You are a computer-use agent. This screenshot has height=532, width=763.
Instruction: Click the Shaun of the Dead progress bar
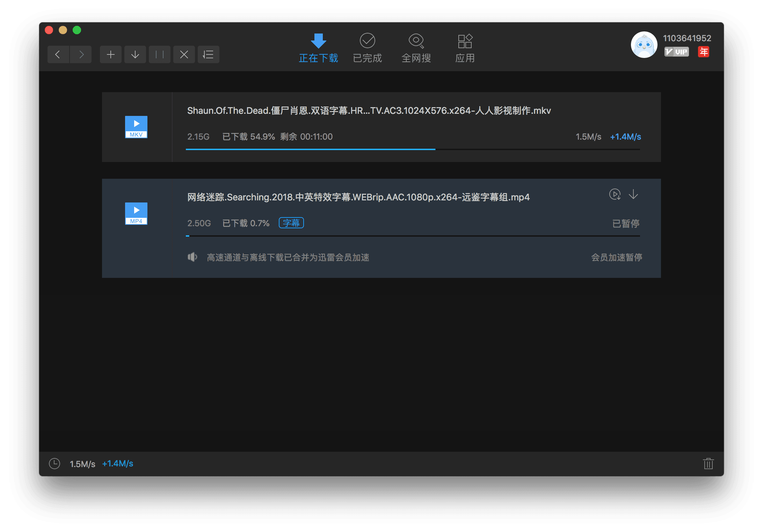coord(412,149)
